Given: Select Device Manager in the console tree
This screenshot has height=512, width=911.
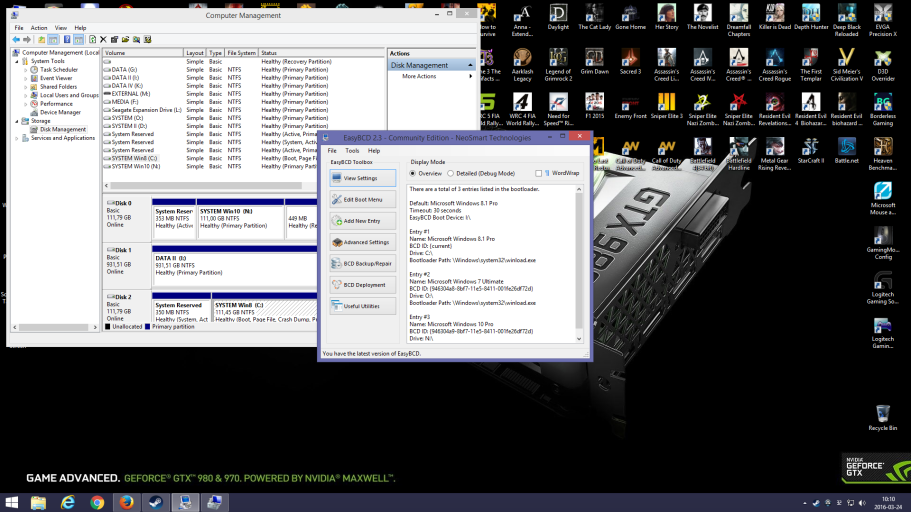Looking at the screenshot, I should pos(60,112).
